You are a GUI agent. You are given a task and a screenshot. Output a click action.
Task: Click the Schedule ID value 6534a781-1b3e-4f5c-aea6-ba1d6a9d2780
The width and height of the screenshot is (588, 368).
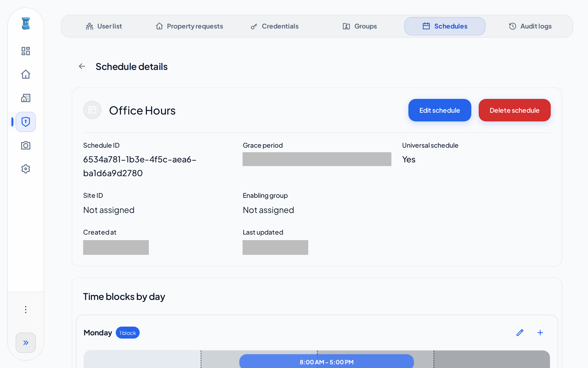pyautogui.click(x=140, y=166)
